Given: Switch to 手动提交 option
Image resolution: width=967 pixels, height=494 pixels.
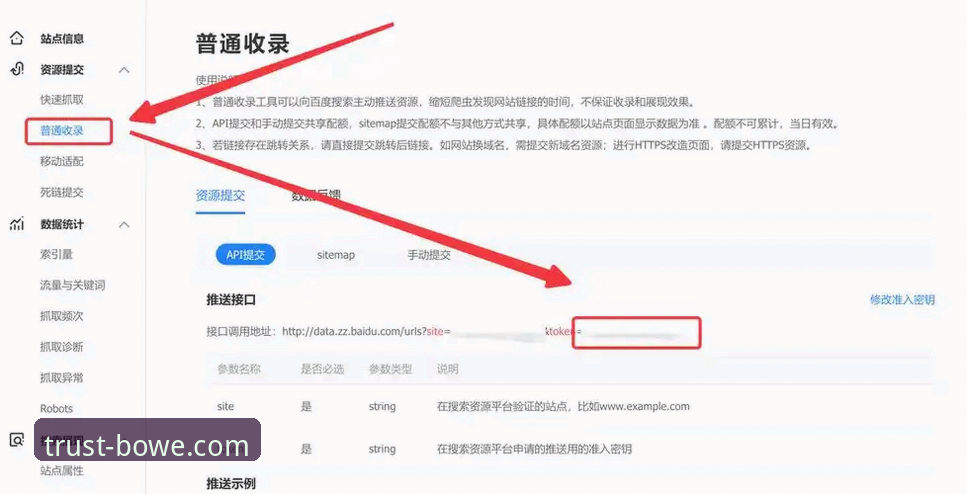Looking at the screenshot, I should [429, 255].
